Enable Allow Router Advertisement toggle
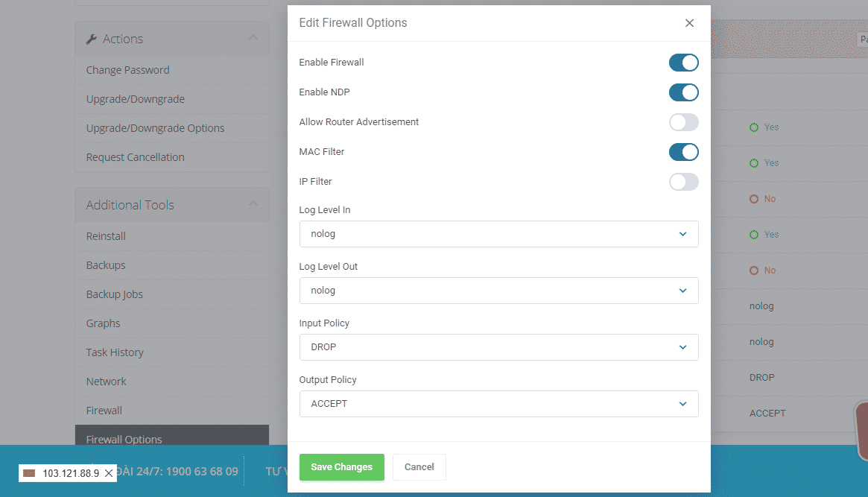868x497 pixels. point(683,122)
